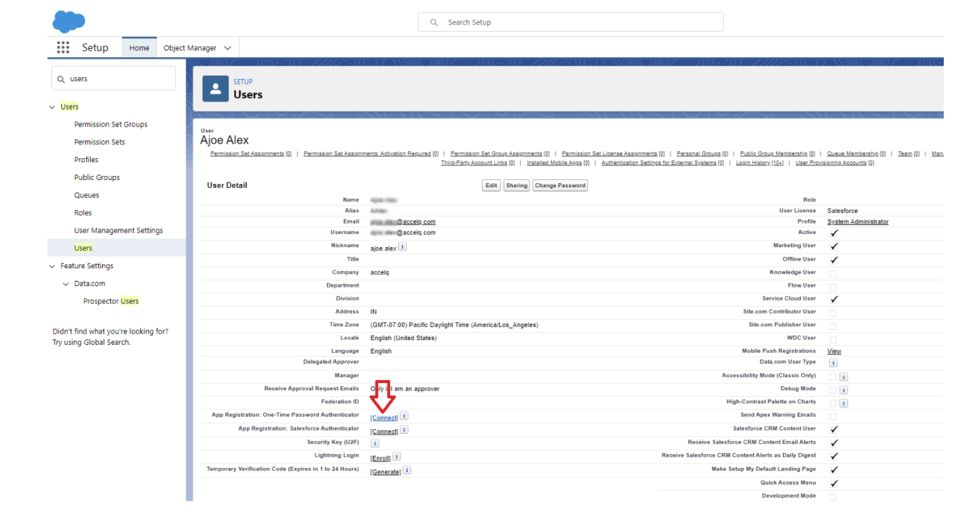Open the Temporary Verification Code info icon
The height and width of the screenshot is (530, 980).
click(x=407, y=470)
